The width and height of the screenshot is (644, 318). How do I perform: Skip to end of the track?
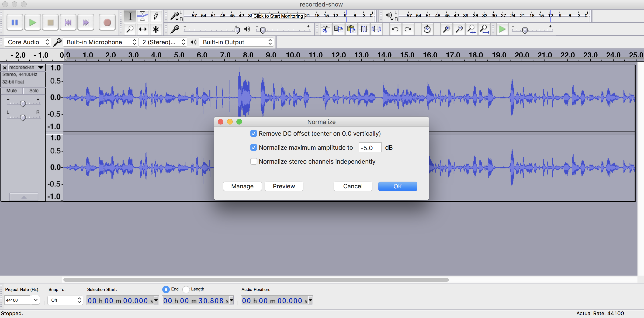coord(86,23)
